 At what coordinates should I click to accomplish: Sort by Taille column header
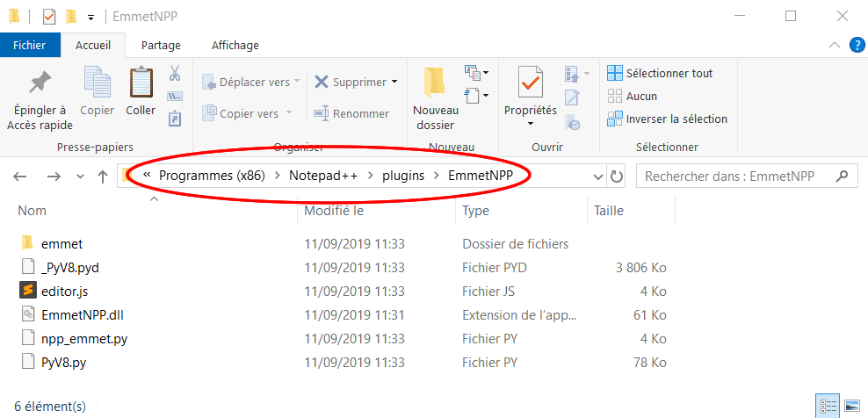tap(608, 211)
